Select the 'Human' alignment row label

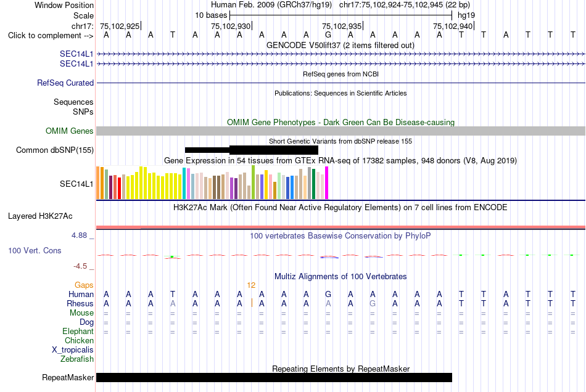[81, 294]
